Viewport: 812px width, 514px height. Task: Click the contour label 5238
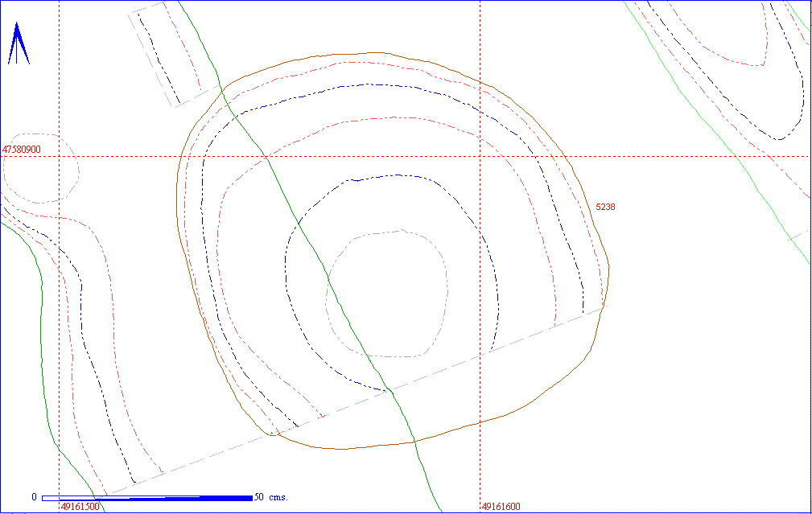tap(605, 207)
